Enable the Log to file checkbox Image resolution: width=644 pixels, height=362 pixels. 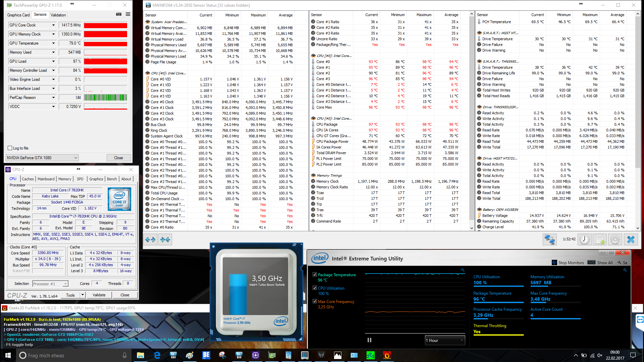(x=10, y=148)
